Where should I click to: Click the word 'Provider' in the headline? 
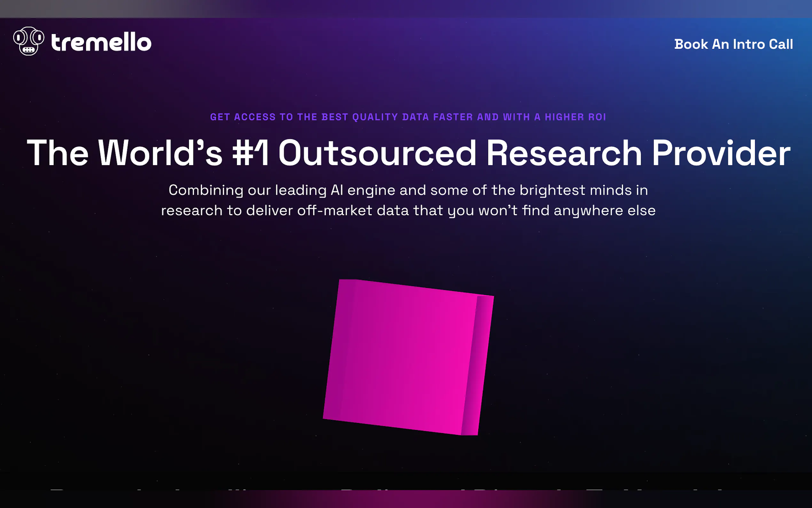[x=721, y=153]
